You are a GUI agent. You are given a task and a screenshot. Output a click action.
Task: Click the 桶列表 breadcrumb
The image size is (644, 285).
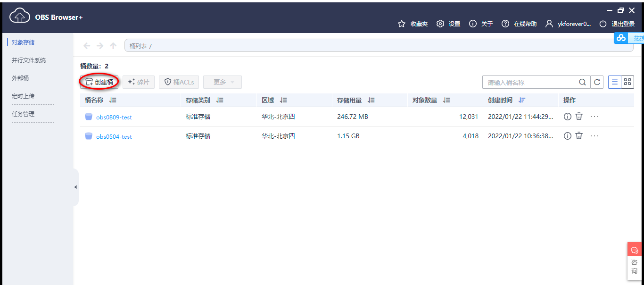[x=138, y=46]
